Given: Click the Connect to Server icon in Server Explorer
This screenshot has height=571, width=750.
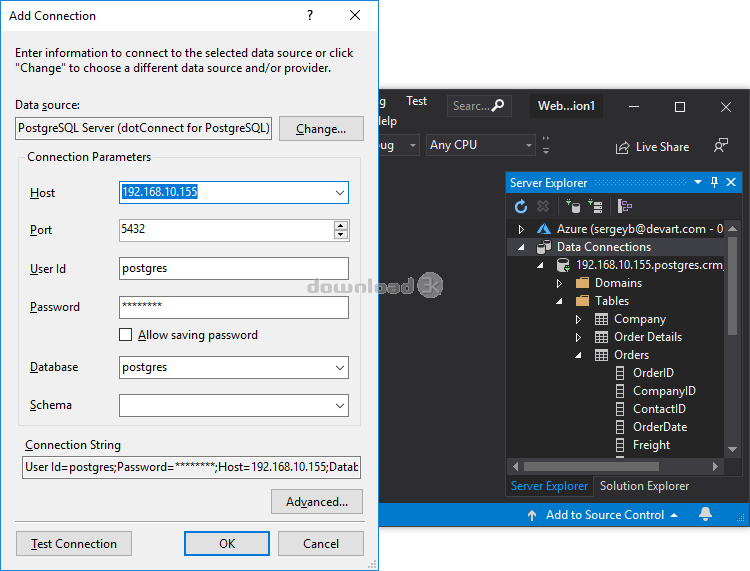Looking at the screenshot, I should tap(596, 206).
